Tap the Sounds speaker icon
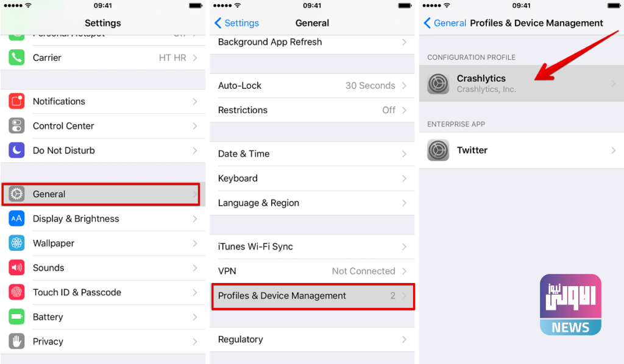 (x=16, y=268)
